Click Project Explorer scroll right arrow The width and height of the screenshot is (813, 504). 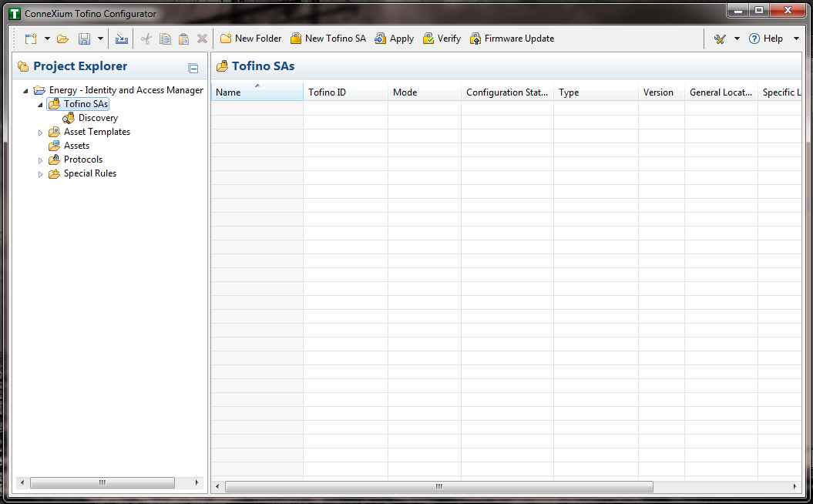point(197,482)
